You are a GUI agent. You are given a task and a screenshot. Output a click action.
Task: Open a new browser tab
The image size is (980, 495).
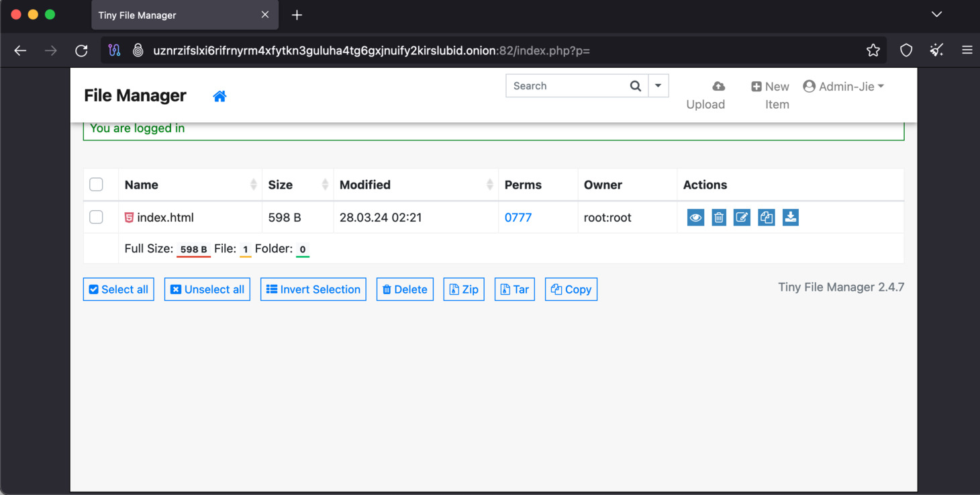(297, 15)
